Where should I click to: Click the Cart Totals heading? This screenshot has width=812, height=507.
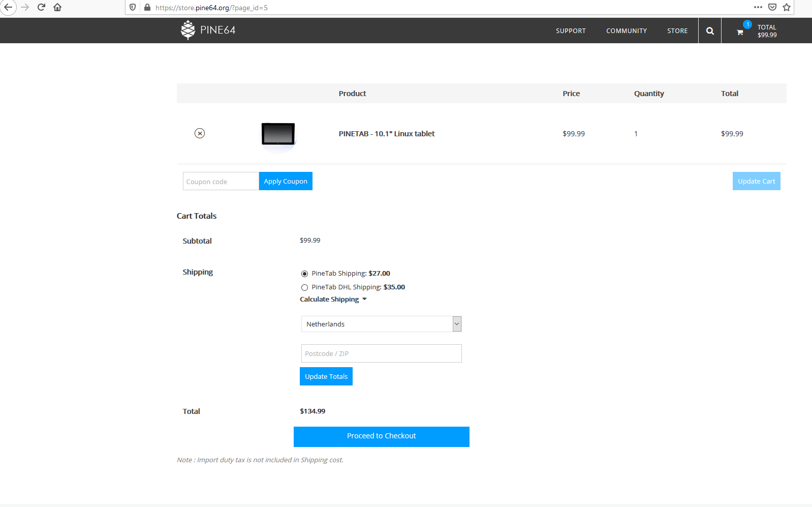point(197,216)
